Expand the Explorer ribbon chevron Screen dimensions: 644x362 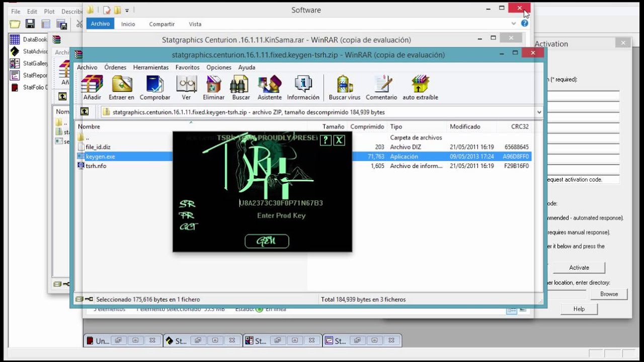514,24
